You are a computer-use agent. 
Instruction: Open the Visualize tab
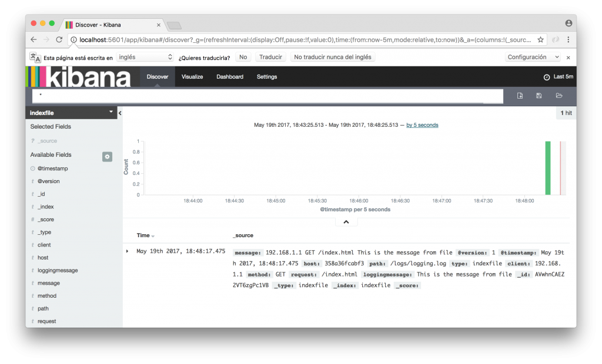click(192, 77)
